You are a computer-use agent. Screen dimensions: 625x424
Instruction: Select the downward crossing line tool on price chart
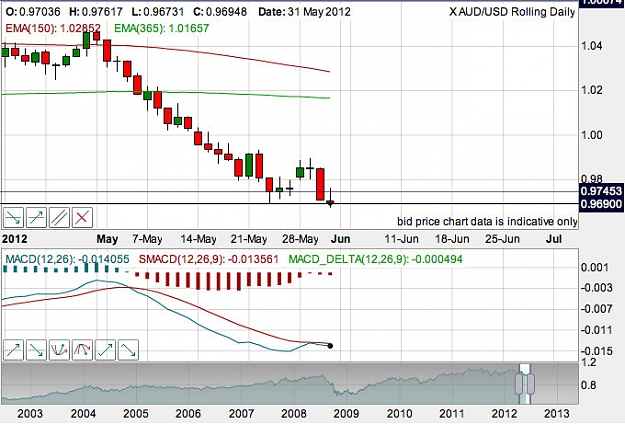point(13,218)
